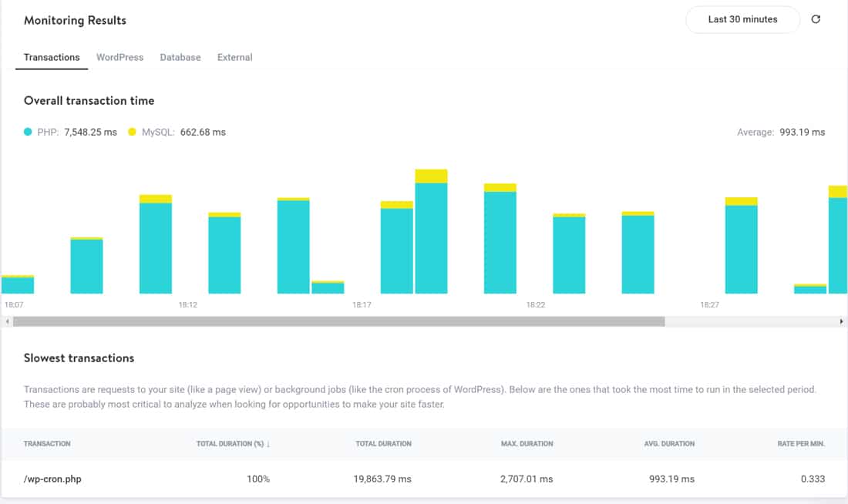The image size is (848, 504).
Task: Open the Last 30 minutes time range dropdown
Action: point(742,19)
